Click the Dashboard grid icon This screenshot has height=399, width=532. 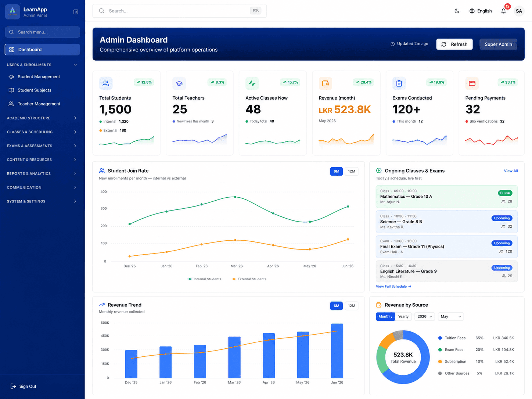(x=12, y=50)
